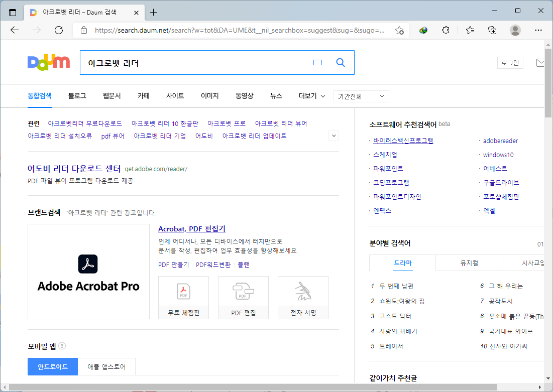The image size is (553, 392).
Task: Open the 사이트 tab
Action: (175, 96)
